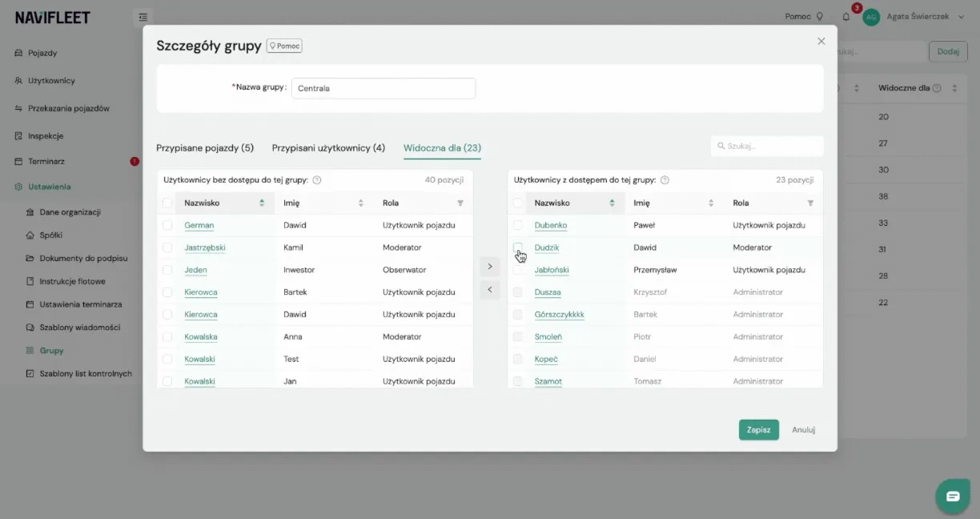The width and height of the screenshot is (980, 519).
Task: Check the box next to German Dawid
Action: click(x=167, y=225)
